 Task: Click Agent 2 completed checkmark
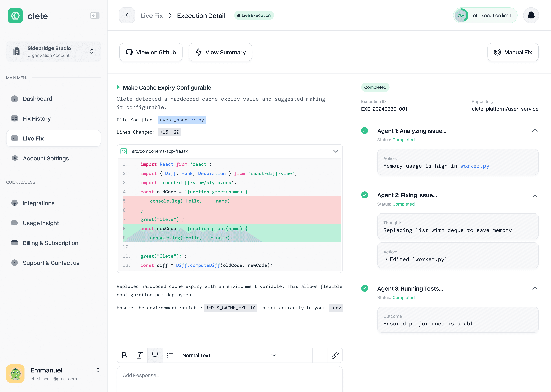coord(365,195)
